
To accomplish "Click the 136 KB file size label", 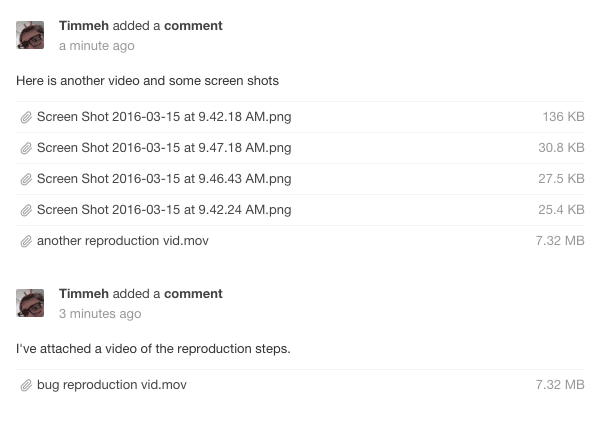I will 563,118.
